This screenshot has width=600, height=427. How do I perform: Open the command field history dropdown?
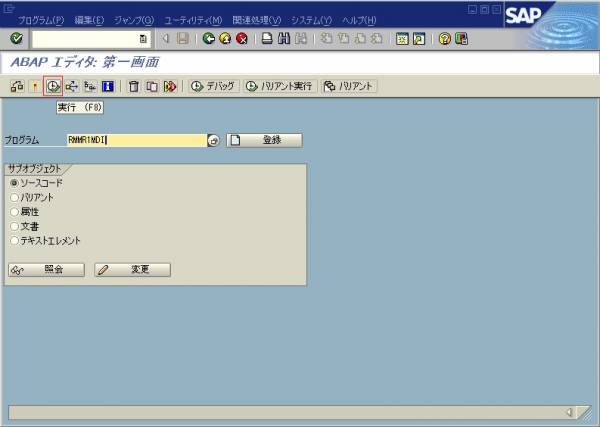pyautogui.click(x=144, y=39)
